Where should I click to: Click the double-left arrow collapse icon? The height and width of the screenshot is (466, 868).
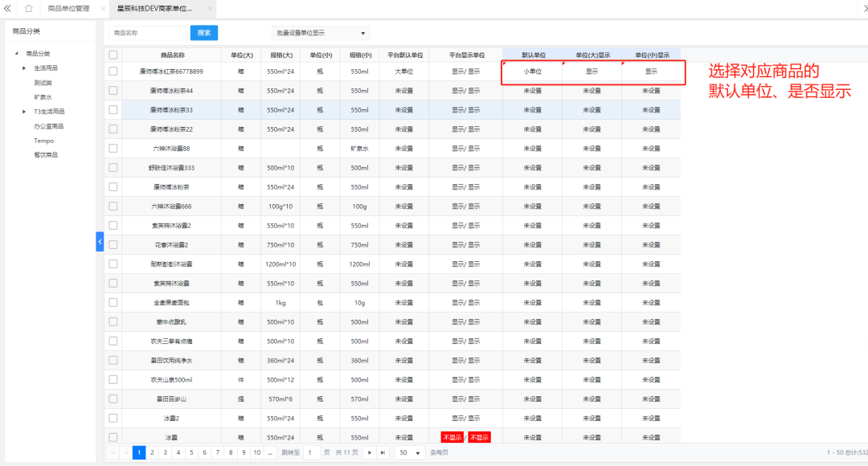[8, 8]
